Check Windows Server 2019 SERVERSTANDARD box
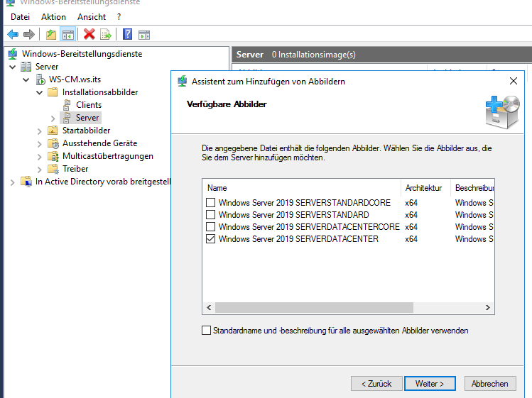 click(x=211, y=214)
